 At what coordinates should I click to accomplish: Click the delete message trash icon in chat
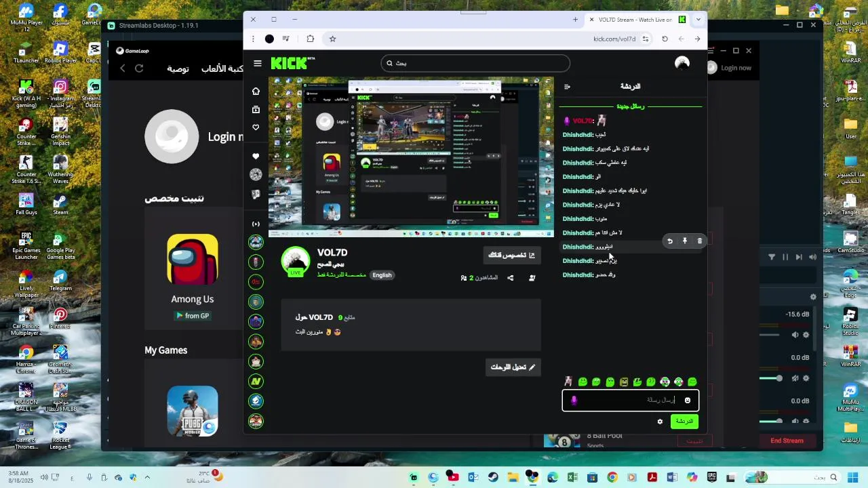click(700, 241)
